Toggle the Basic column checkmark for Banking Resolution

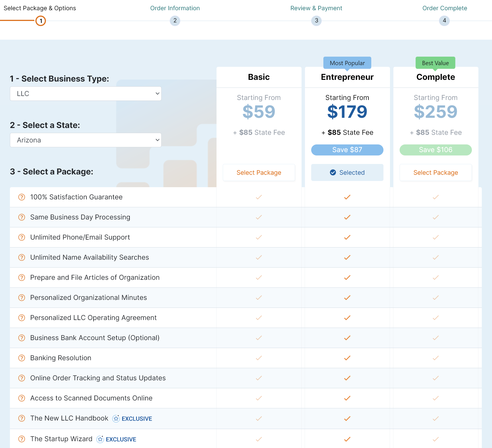(259, 358)
